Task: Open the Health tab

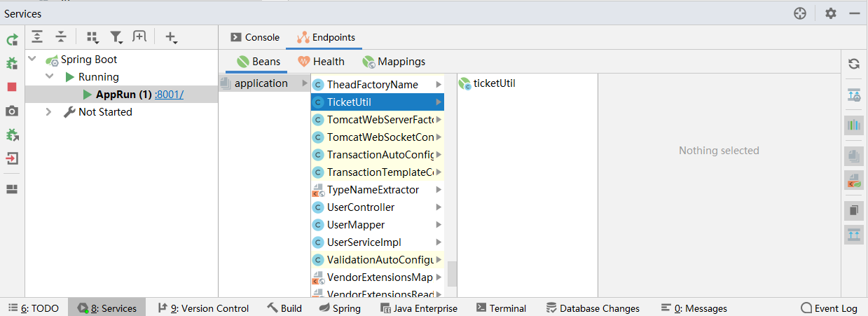Action: point(321,62)
